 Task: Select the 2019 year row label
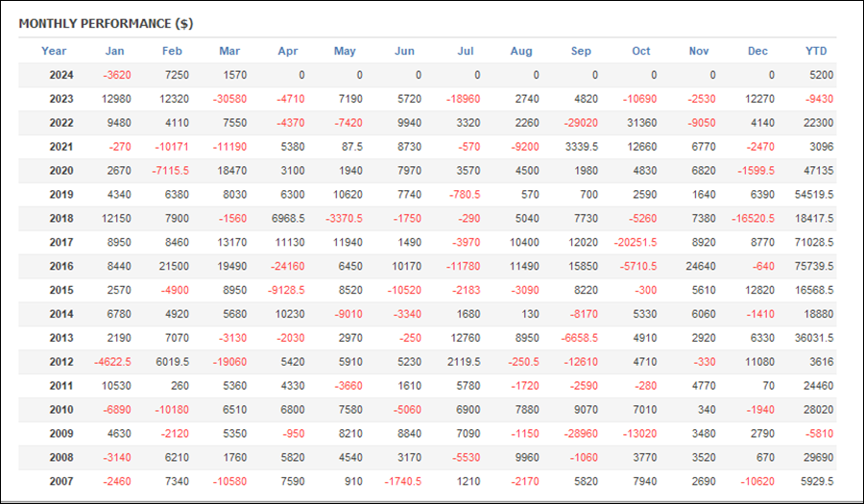(61, 195)
